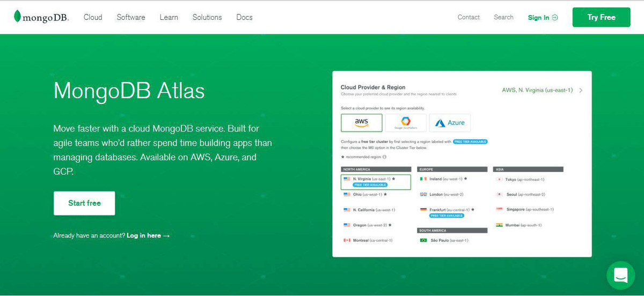Pick the Tokyo ap-northeast-1 region
The width and height of the screenshot is (644, 296).
pos(520,179)
